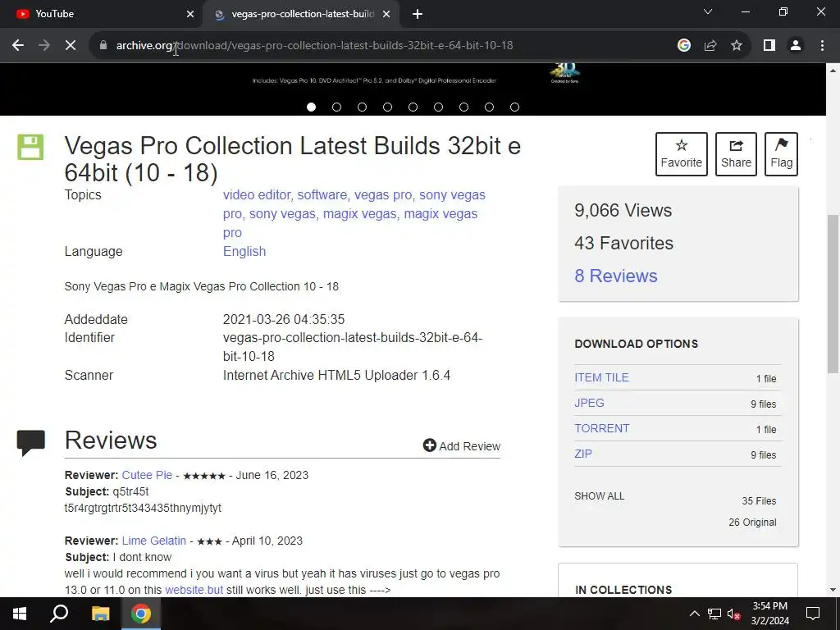Open Chrome's three-dot menu
This screenshot has width=840, height=630.
[x=822, y=46]
